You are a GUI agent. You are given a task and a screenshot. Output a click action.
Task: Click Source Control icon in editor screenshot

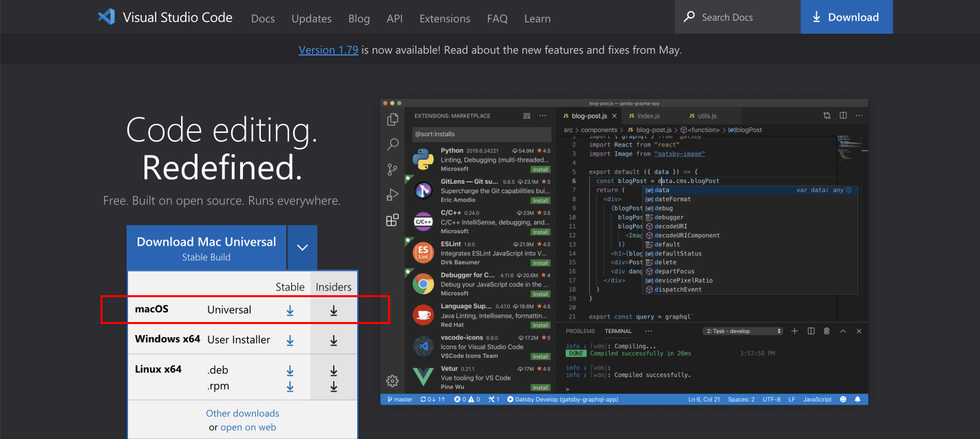pyautogui.click(x=392, y=169)
